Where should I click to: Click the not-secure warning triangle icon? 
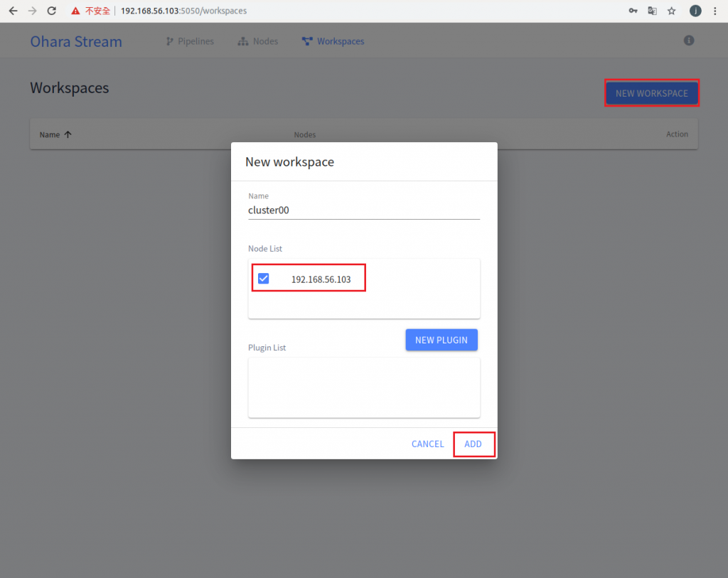click(x=75, y=11)
